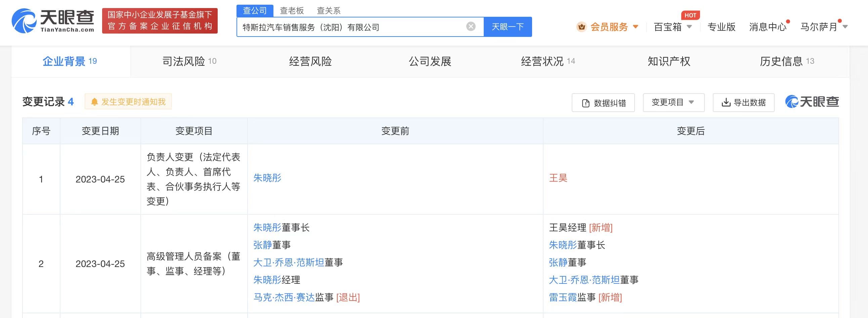Click the 数据纠错 button
This screenshot has height=318, width=868.
(603, 103)
